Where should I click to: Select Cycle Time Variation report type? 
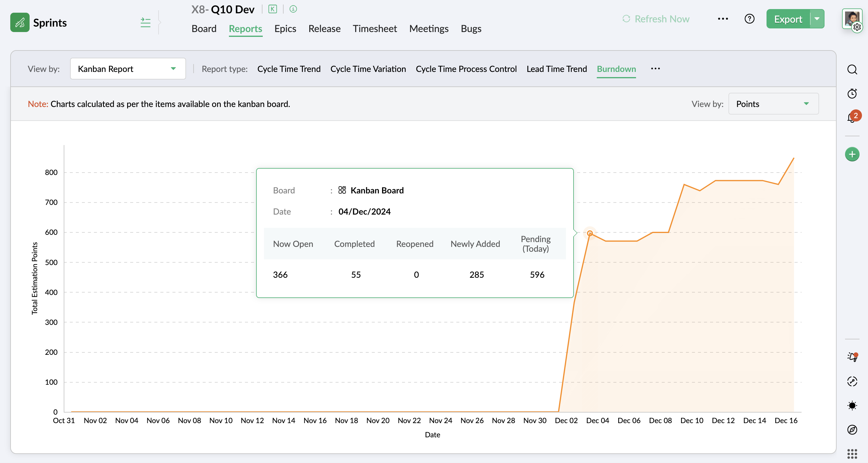368,69
